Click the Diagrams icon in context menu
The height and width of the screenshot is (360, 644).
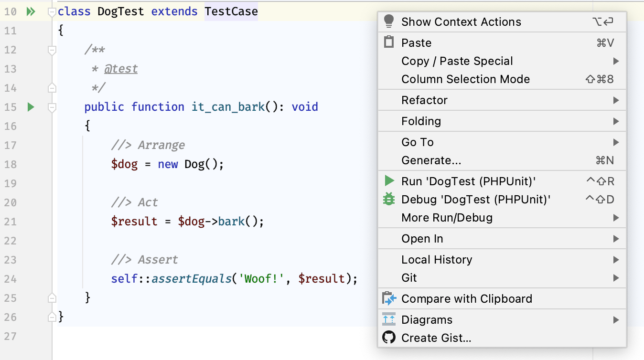point(390,319)
